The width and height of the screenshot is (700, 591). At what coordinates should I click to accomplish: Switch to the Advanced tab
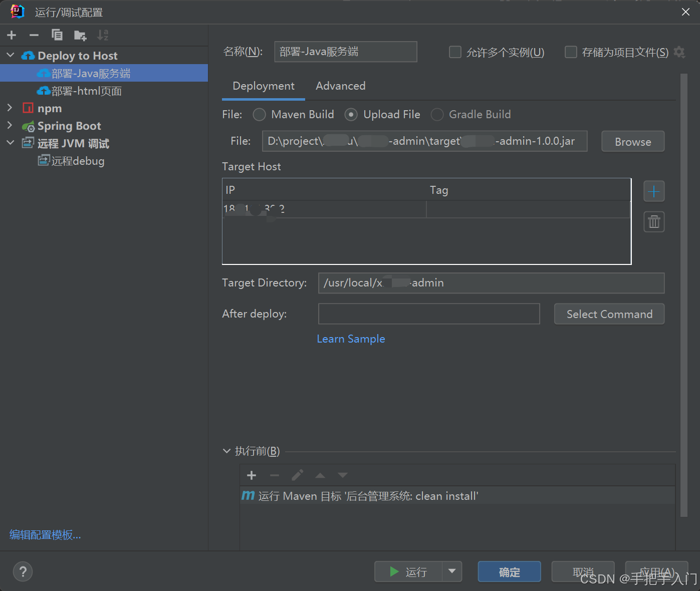(340, 86)
